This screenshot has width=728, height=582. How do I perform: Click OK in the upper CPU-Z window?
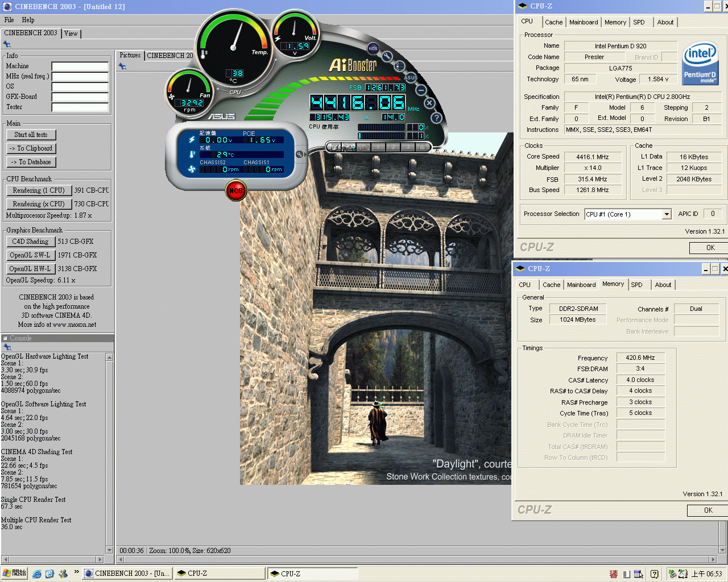(x=709, y=248)
